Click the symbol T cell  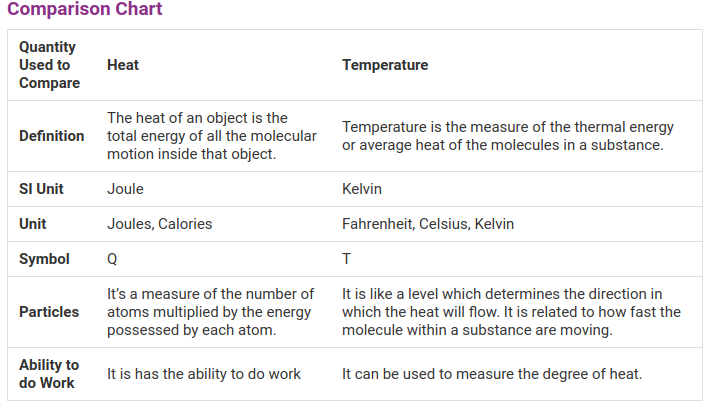pyautogui.click(x=346, y=259)
